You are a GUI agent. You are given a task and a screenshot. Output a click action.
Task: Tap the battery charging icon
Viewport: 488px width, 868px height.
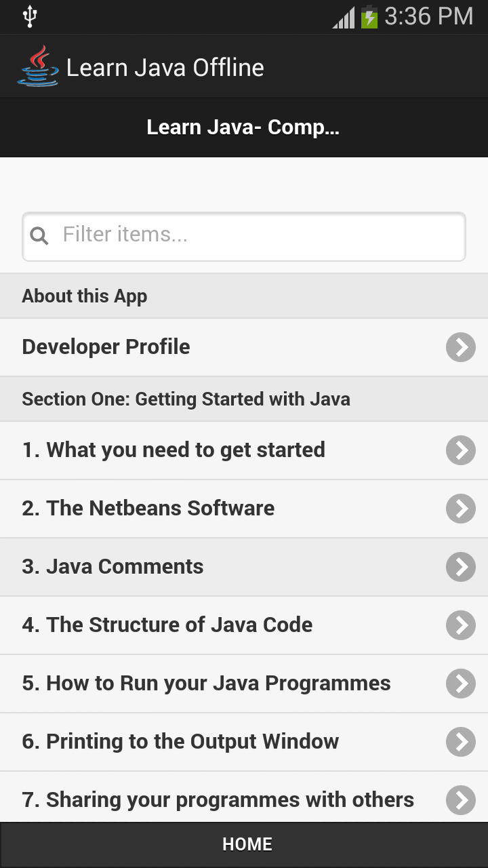coord(369,16)
